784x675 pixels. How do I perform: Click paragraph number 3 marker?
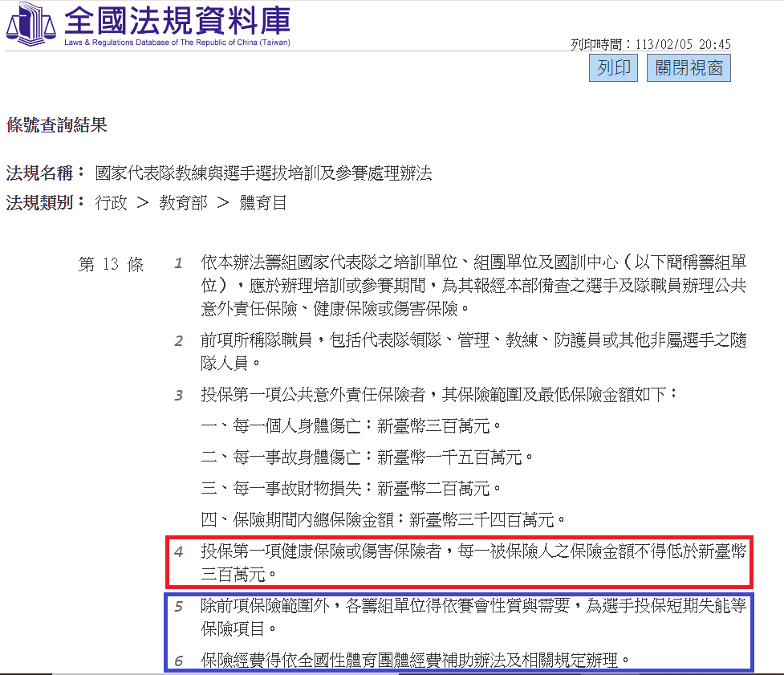coord(179,396)
